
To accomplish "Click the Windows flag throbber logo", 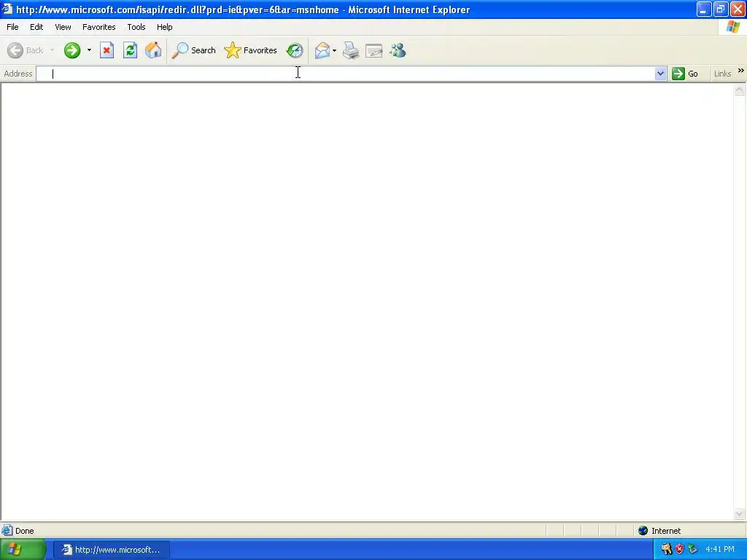I will tap(733, 27).
